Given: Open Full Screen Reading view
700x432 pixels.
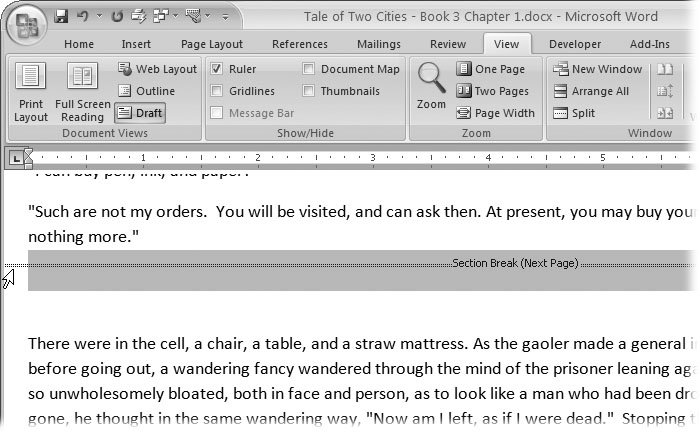Looking at the screenshot, I should click(83, 92).
